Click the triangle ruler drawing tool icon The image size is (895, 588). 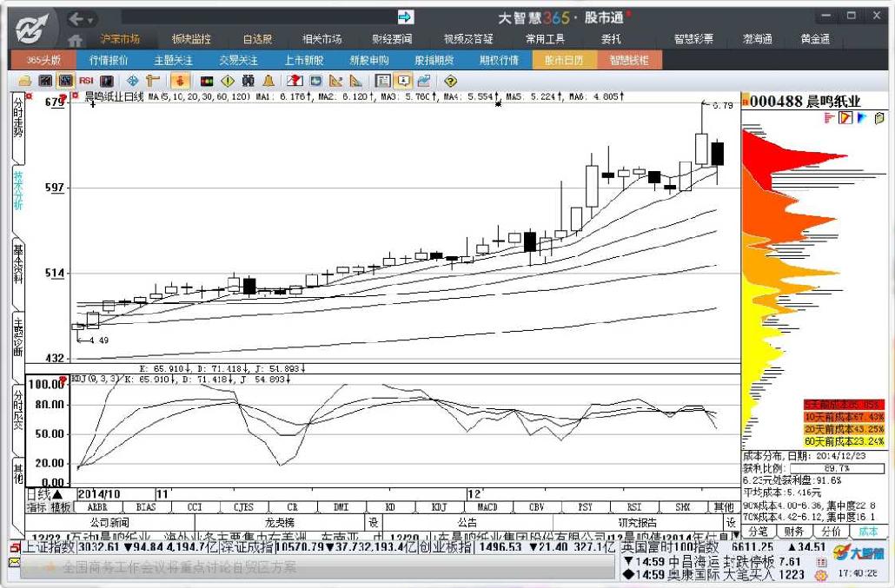[x=335, y=81]
